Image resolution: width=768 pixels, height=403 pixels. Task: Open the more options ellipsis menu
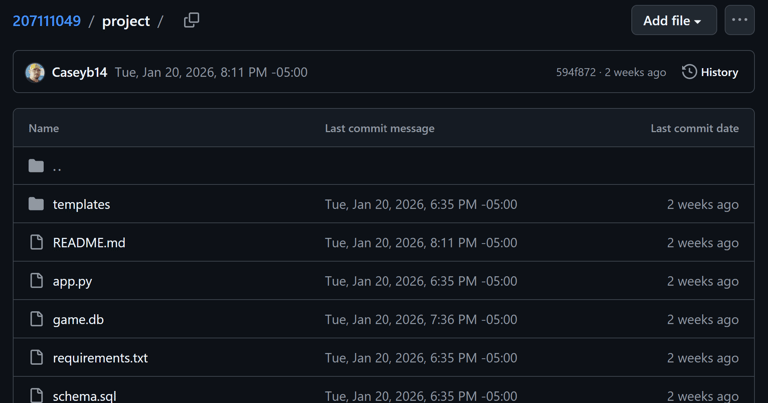[739, 20]
